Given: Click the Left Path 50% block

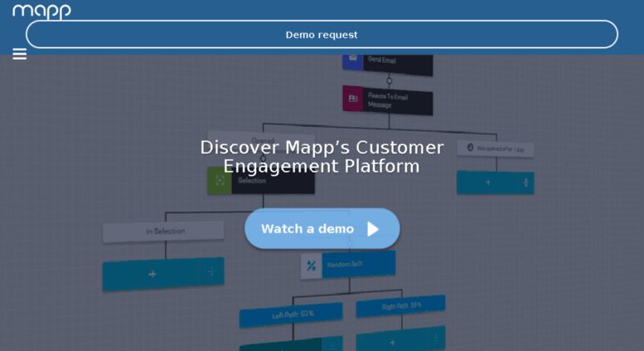Looking at the screenshot, I should 291,314.
